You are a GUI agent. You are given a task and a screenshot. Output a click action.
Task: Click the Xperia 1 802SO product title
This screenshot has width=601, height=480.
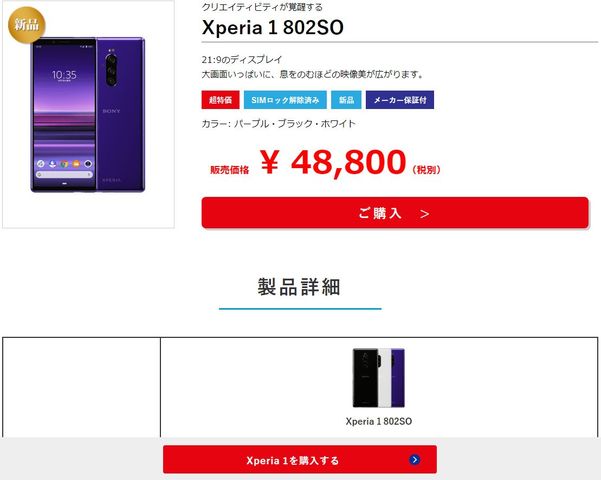click(273, 28)
